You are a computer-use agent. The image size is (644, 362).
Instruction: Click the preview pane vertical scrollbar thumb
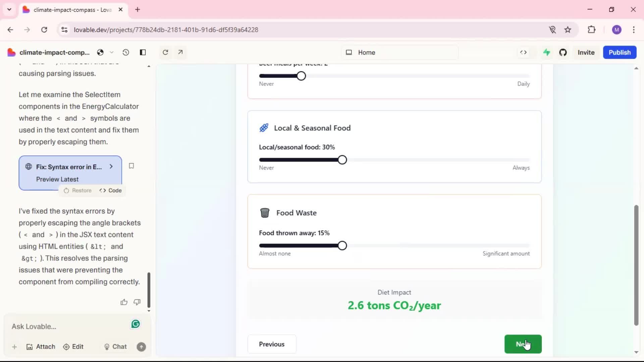[x=636, y=265]
